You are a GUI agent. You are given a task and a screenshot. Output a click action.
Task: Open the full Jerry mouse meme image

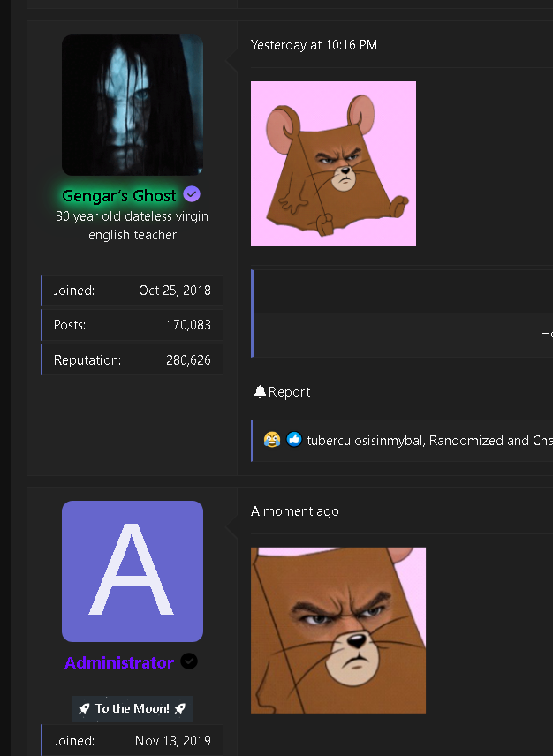pos(333,163)
